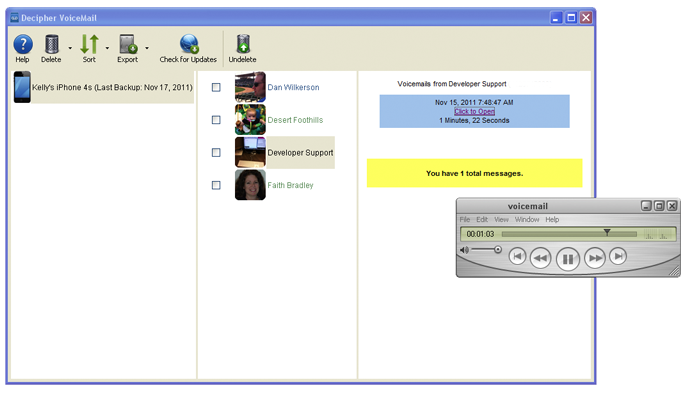The image size is (688, 398).
Task: Click the Nov 15, 2011 7:48:47 AM timestamp
Action: point(474,102)
